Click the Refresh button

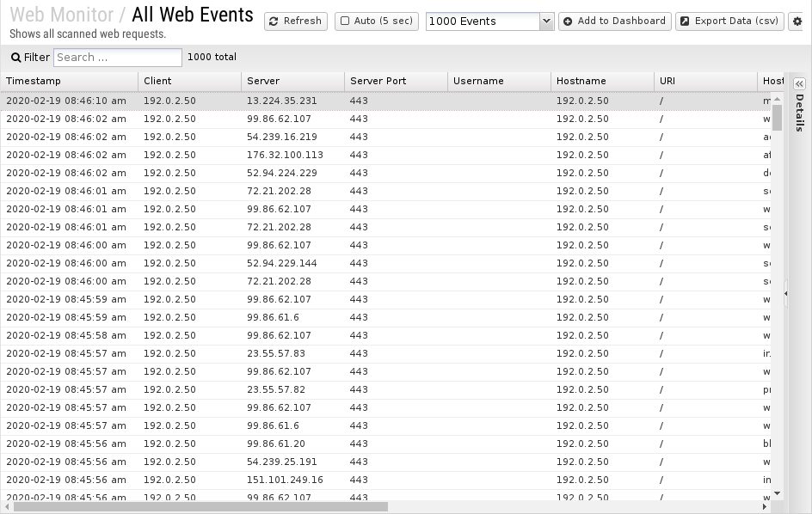click(x=296, y=21)
